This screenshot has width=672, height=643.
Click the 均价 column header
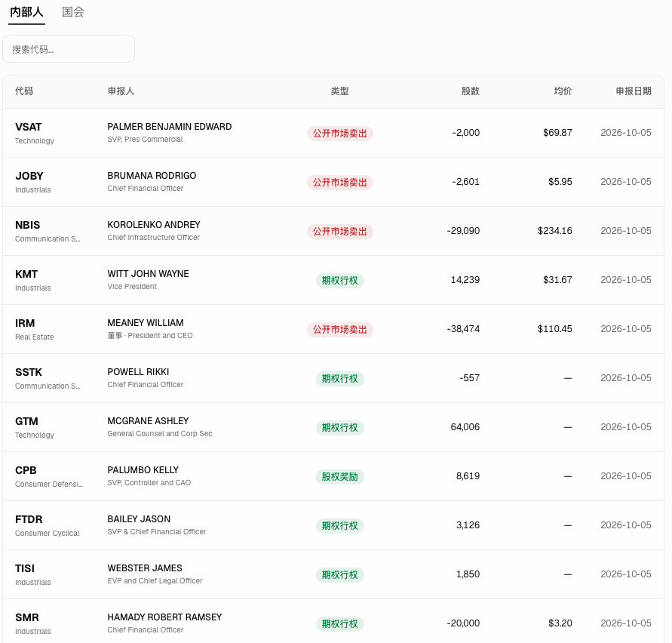tap(563, 91)
